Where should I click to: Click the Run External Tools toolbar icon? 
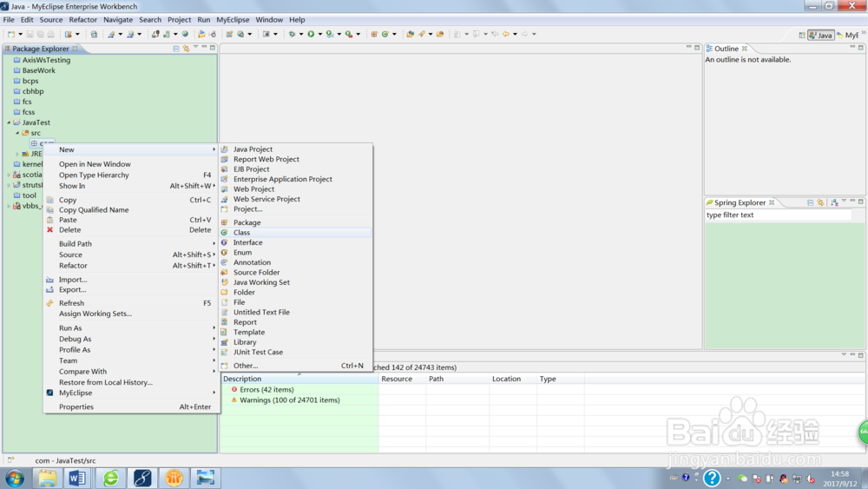coord(349,35)
